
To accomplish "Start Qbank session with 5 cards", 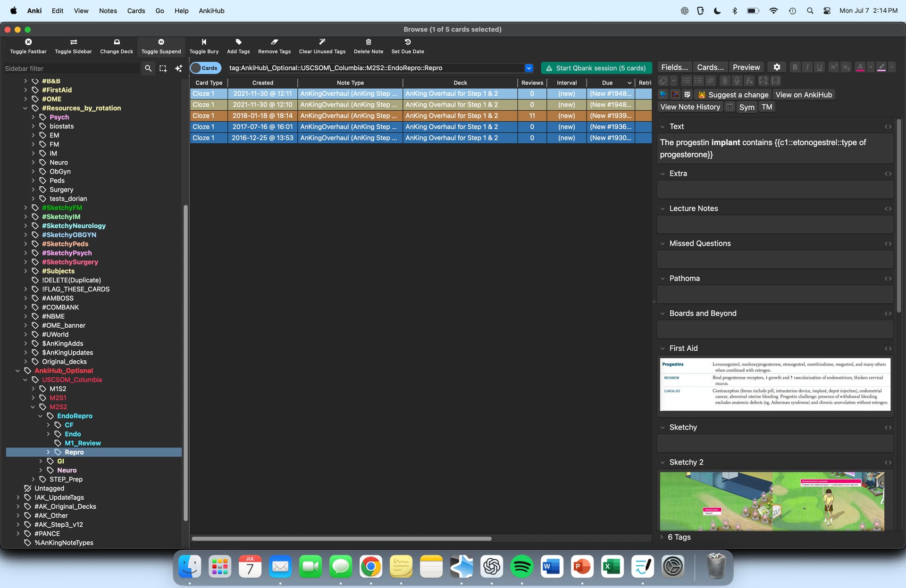I will 596,68.
